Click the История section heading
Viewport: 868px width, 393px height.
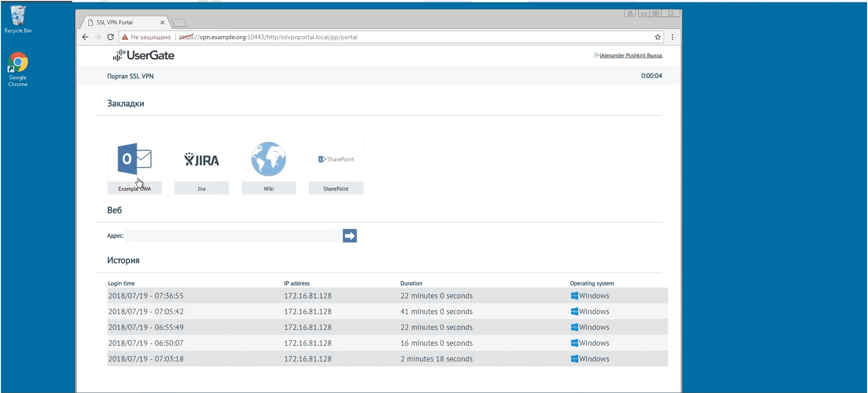(x=123, y=260)
